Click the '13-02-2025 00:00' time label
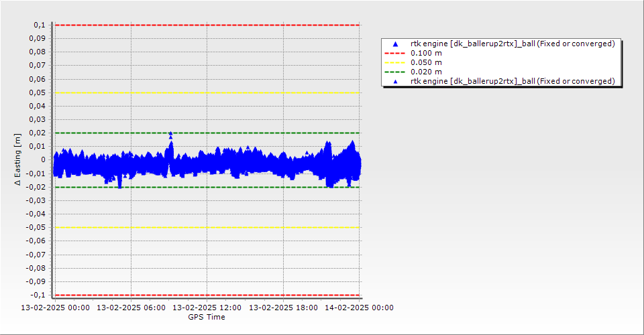Screen dimensions: 644x335 [x=55, y=308]
